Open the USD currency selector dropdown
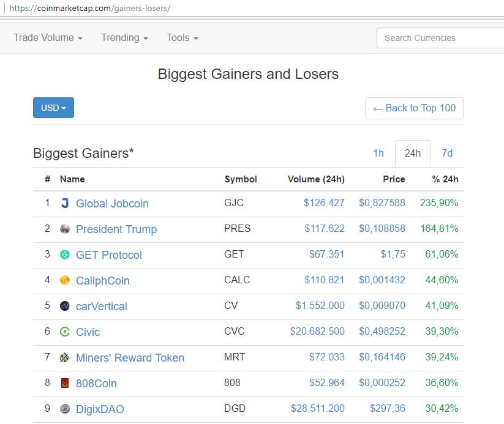504x424 pixels. point(53,108)
